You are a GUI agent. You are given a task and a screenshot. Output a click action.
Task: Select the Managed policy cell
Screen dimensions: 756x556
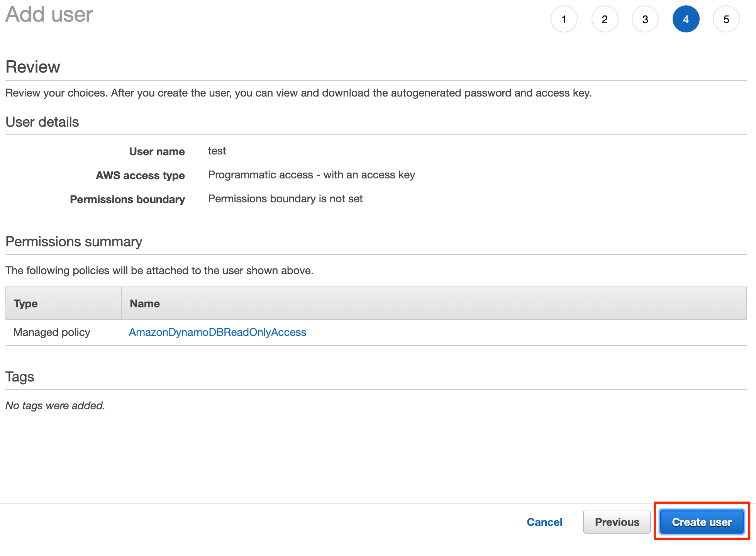[x=52, y=332]
